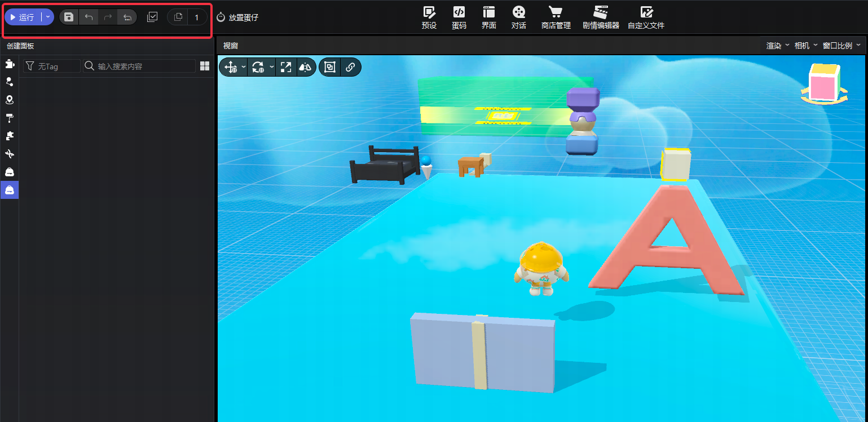Expand the 运行 button dropdown arrow

48,17
